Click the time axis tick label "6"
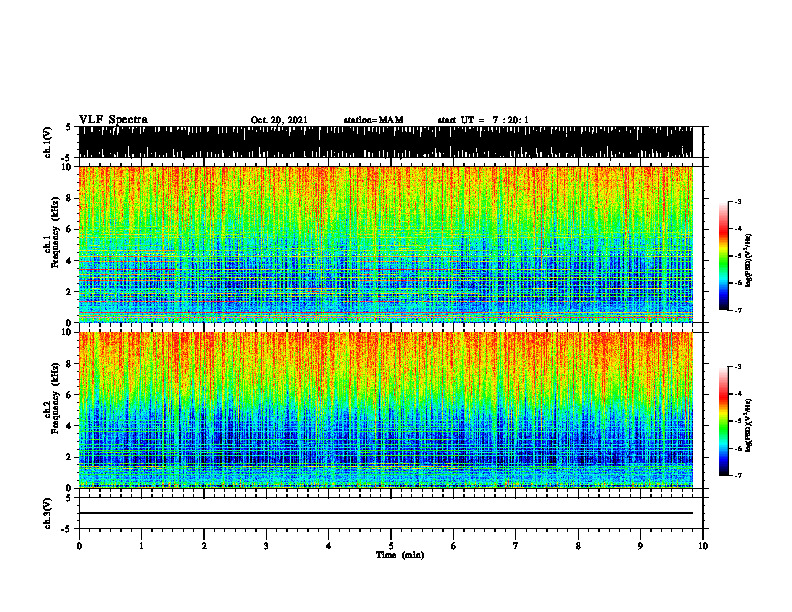 point(454,546)
